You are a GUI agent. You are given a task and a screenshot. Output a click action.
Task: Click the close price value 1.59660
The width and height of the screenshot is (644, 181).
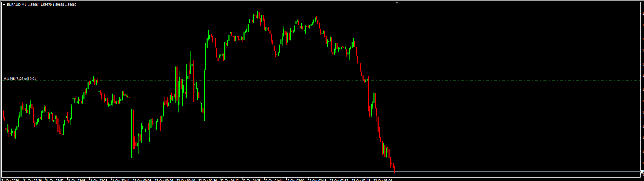tap(70, 5)
